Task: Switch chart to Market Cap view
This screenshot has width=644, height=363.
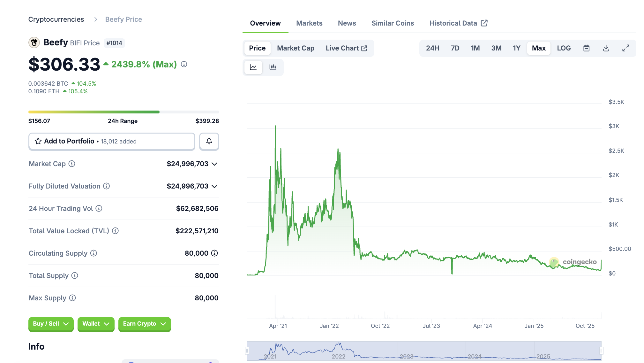Action: click(x=295, y=48)
